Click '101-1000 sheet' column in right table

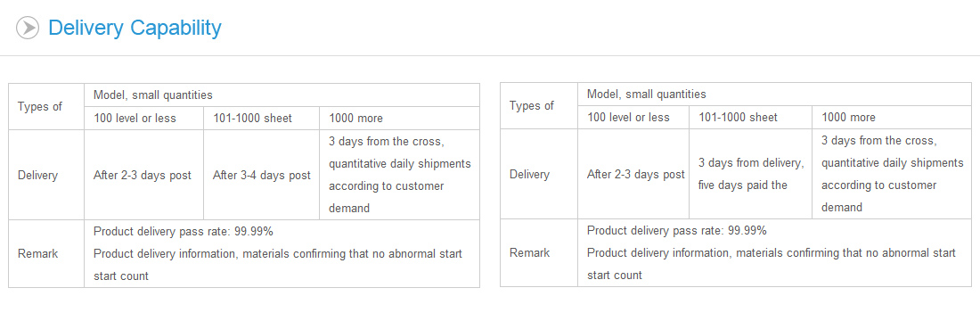pyautogui.click(x=751, y=118)
